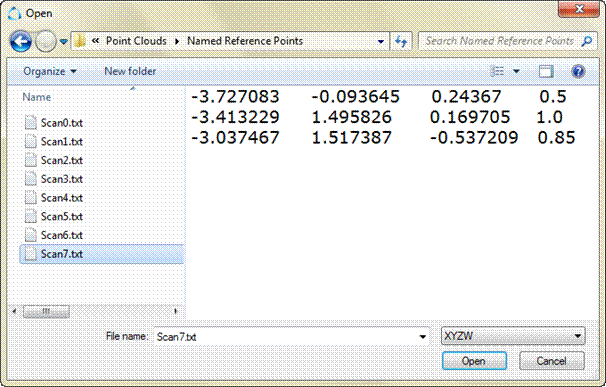The image size is (606, 387).
Task: Click the Scan3.txt document icon
Action: point(31,179)
